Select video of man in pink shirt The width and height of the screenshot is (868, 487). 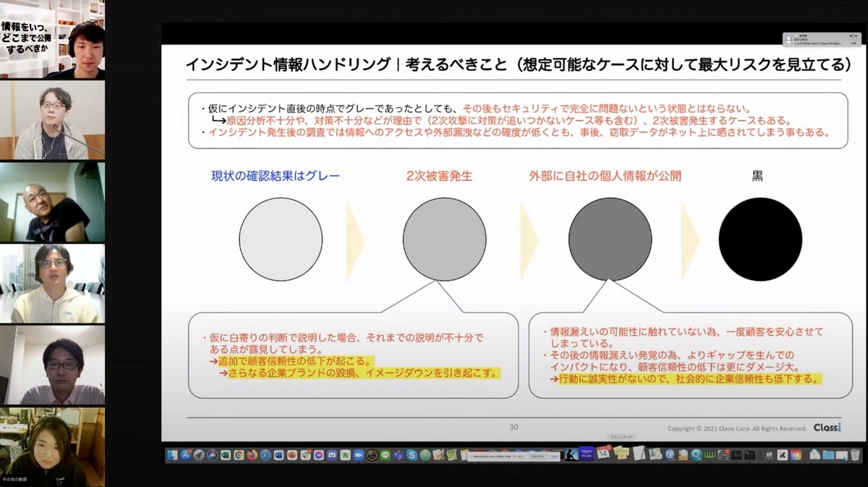click(52, 365)
